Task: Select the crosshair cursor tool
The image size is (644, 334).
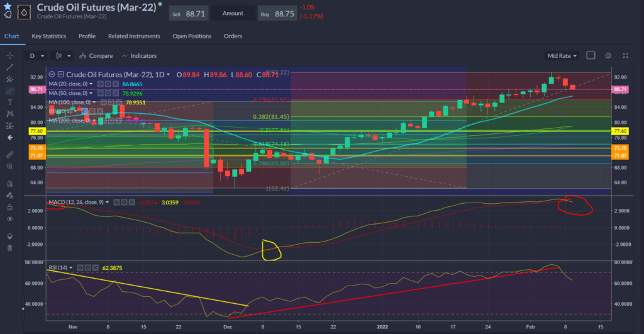Action: pos(9,55)
